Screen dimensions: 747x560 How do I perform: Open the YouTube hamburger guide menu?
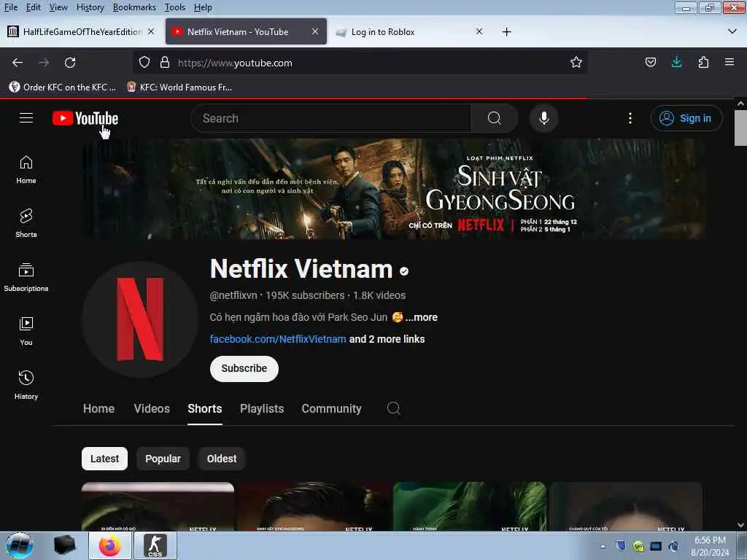[x=26, y=117]
